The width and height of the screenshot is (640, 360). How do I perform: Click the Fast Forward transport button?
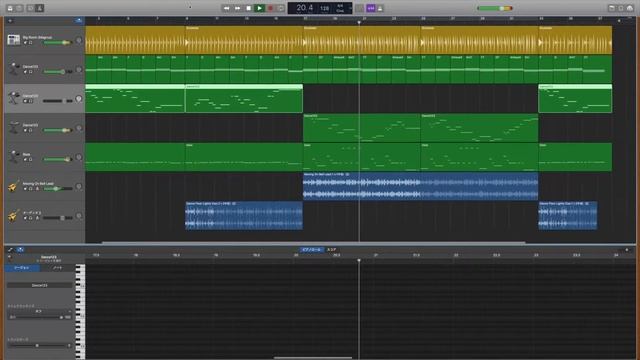coord(238,8)
